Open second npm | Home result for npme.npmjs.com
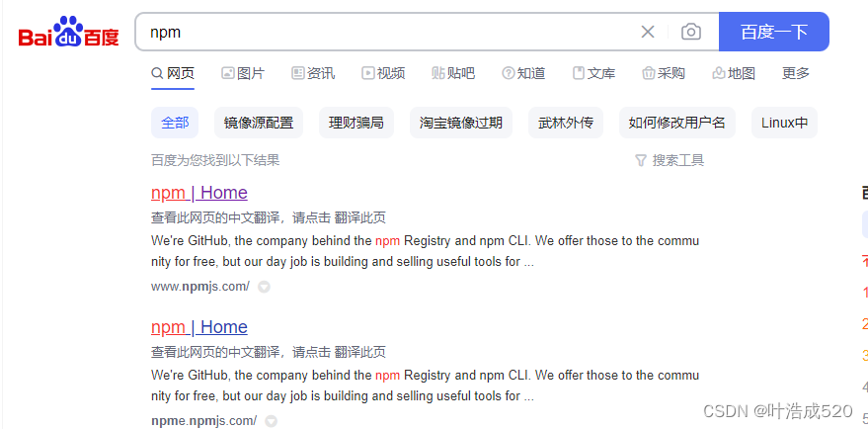This screenshot has height=429, width=868. 199,327
